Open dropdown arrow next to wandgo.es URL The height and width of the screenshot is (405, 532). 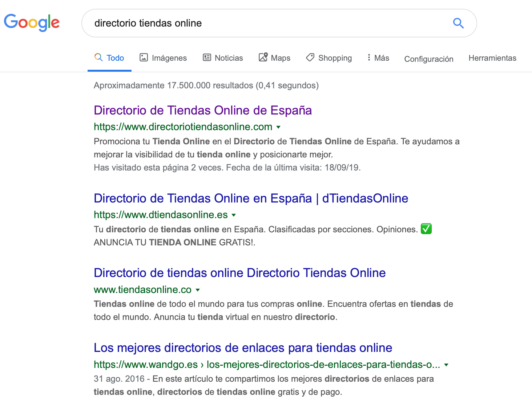point(446,365)
